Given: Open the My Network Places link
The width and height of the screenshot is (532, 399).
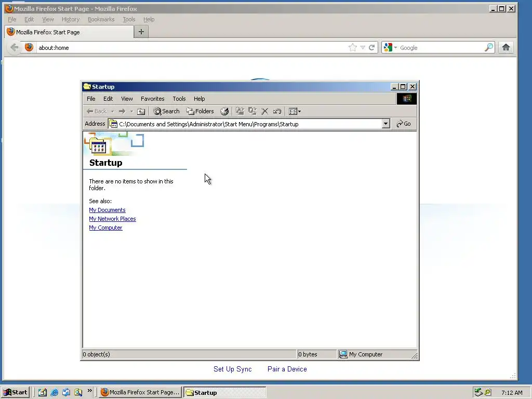Looking at the screenshot, I should click(x=112, y=219).
